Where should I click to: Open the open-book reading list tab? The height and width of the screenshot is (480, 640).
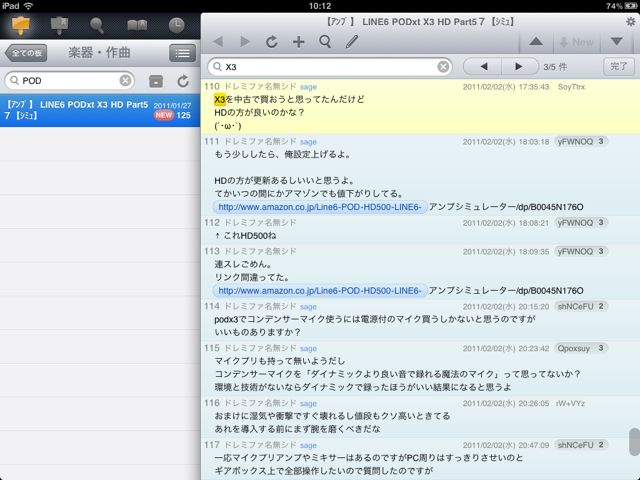coord(137,26)
